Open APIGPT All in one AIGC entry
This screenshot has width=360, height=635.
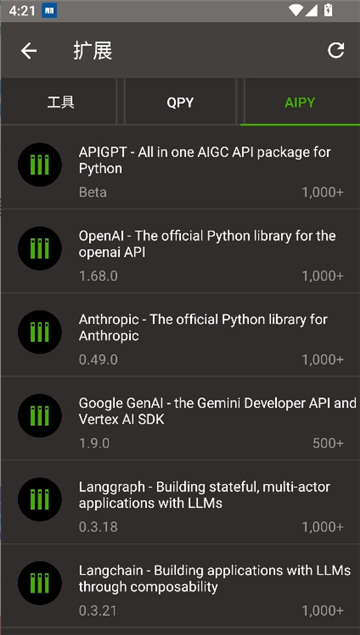[x=180, y=167]
